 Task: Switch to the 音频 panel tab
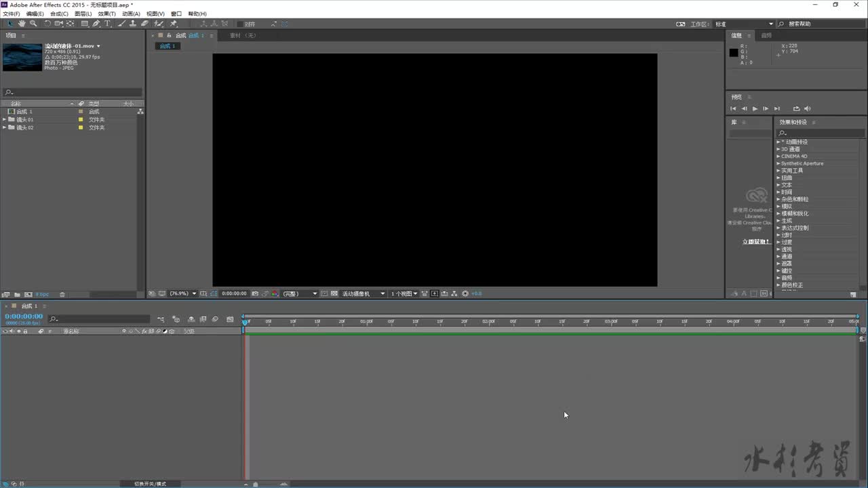point(766,35)
